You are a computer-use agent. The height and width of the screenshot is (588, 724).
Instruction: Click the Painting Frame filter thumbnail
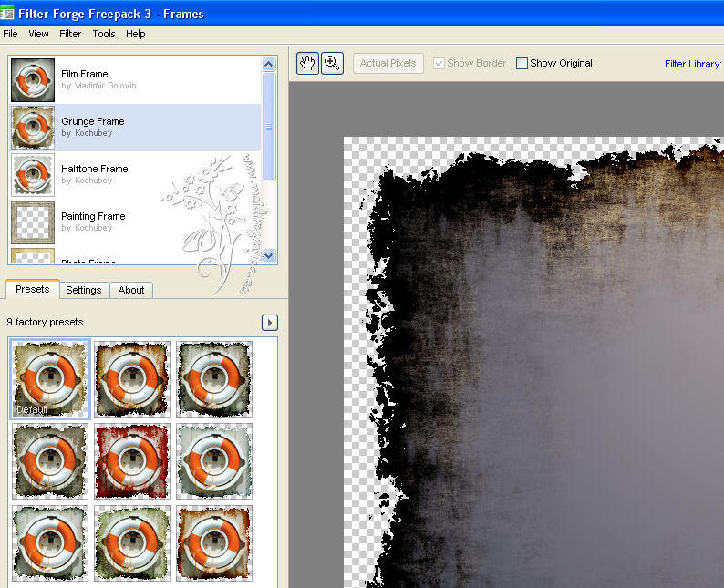(33, 222)
